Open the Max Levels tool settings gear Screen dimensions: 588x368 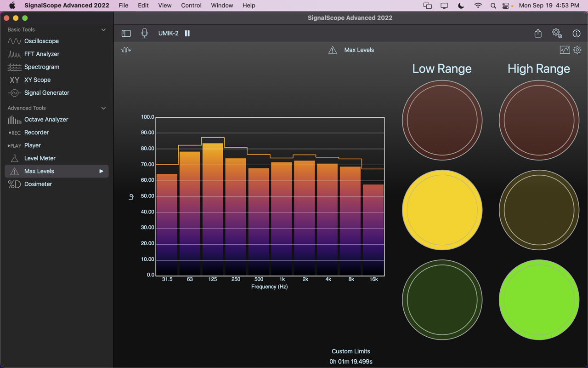point(577,50)
